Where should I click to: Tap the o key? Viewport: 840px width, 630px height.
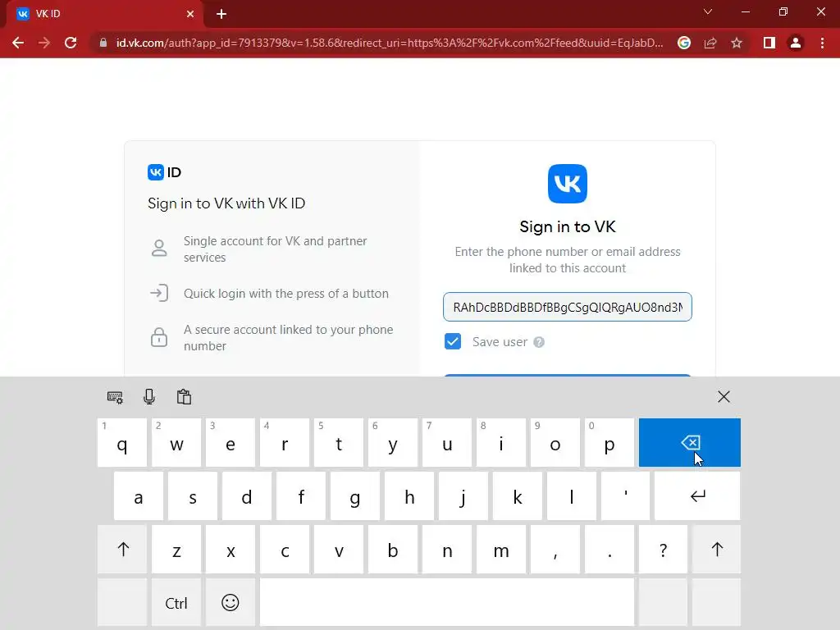click(x=555, y=442)
